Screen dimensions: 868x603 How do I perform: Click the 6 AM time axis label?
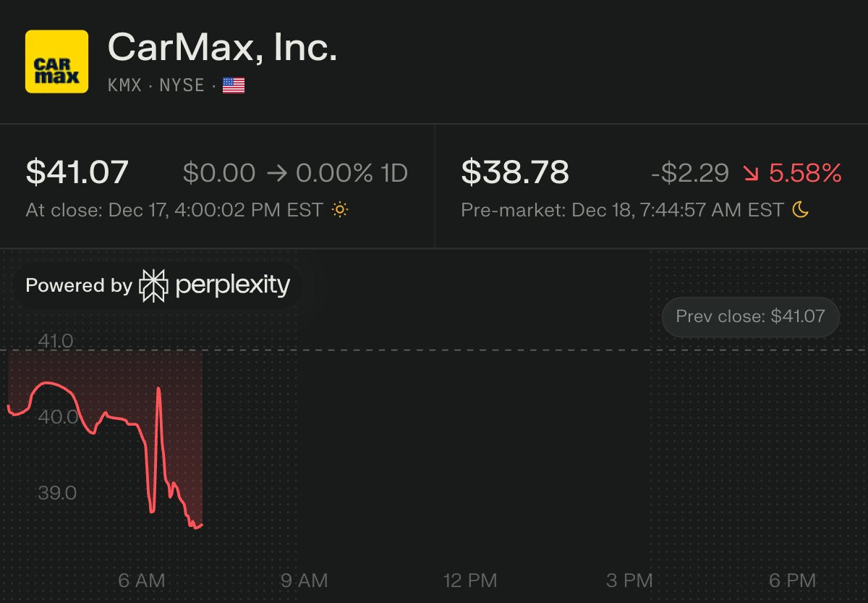142,581
